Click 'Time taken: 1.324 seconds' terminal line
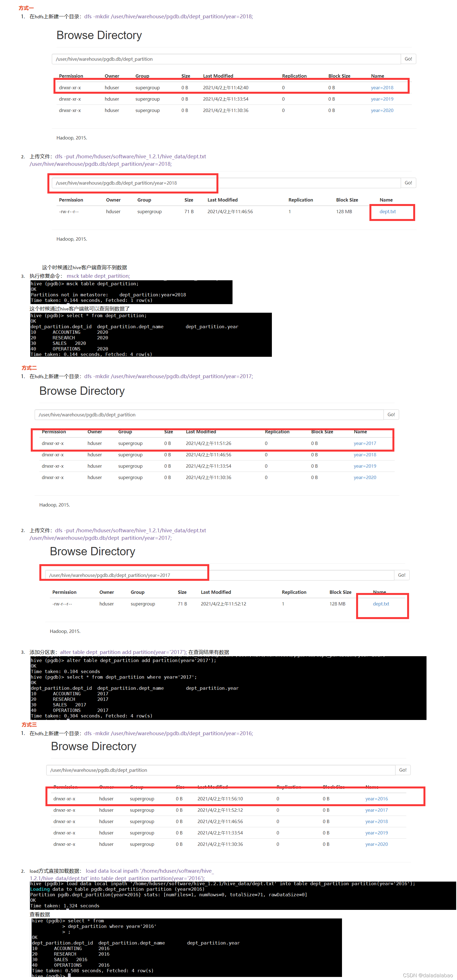Screen dimensions: 457x980 pos(65,906)
